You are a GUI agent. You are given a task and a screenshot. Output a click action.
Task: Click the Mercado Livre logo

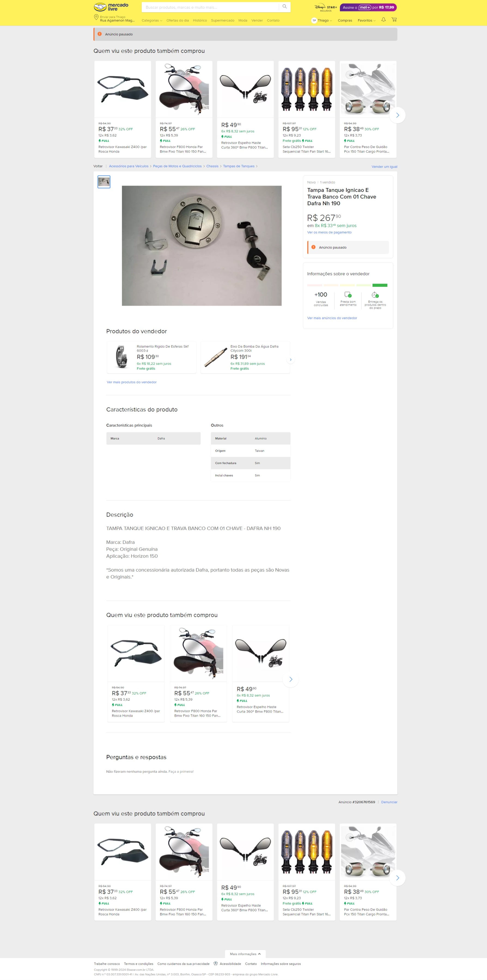pos(111,7)
